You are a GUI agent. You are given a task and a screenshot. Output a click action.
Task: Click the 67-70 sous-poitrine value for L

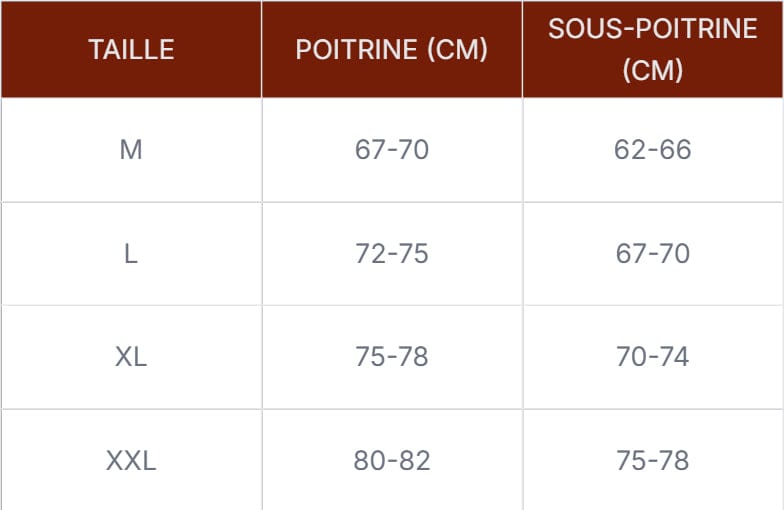pos(652,254)
